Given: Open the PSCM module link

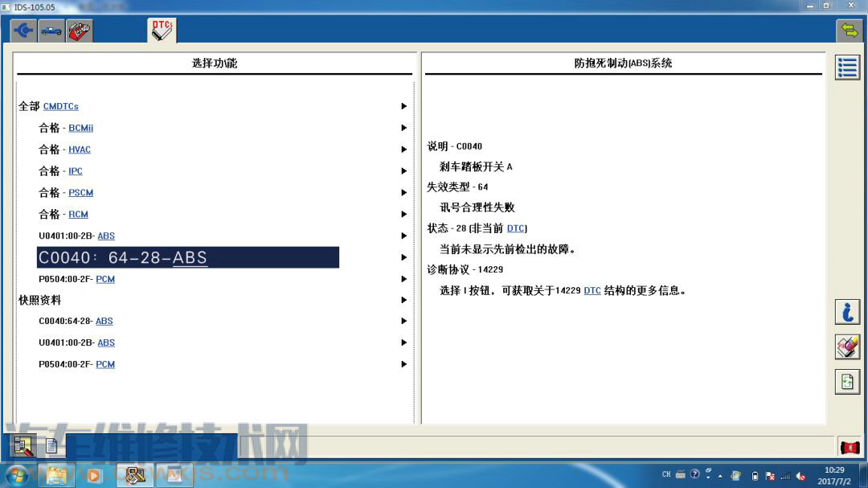Looking at the screenshot, I should (81, 193).
